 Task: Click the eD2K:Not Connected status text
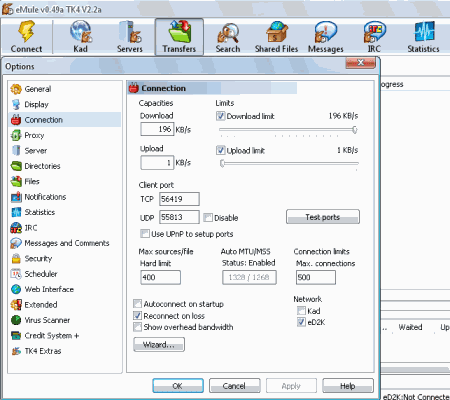(416, 396)
